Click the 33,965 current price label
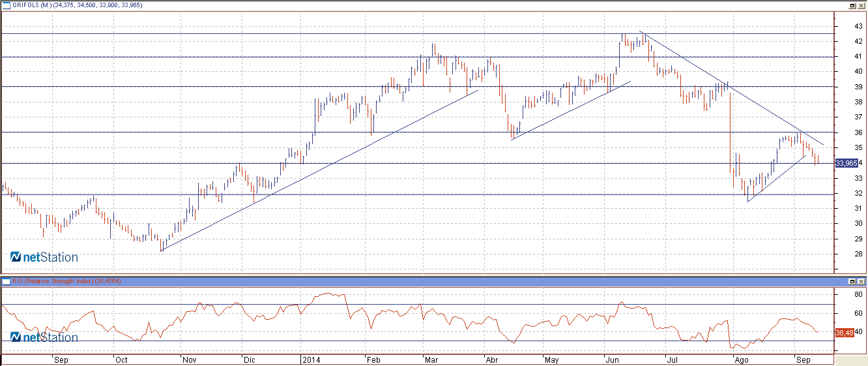This screenshot has width=868, height=366. tap(845, 163)
